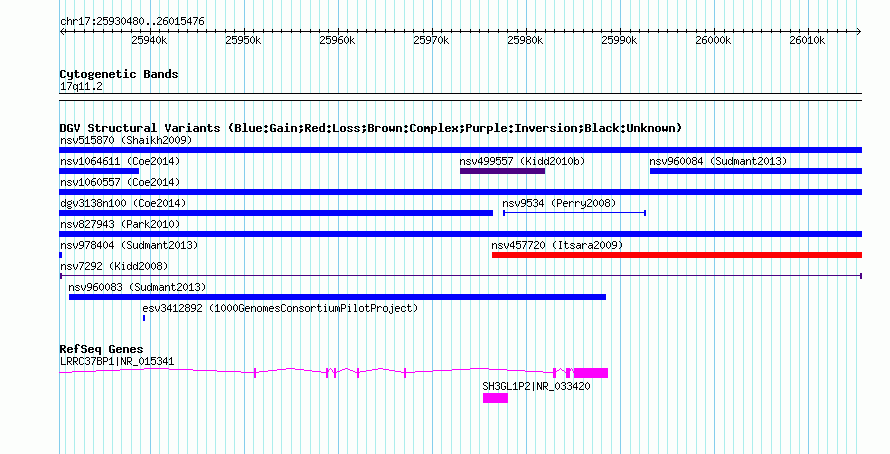890x454 pixels.
Task: Click the nsv960083 blue gain bar
Action: click(x=337, y=297)
